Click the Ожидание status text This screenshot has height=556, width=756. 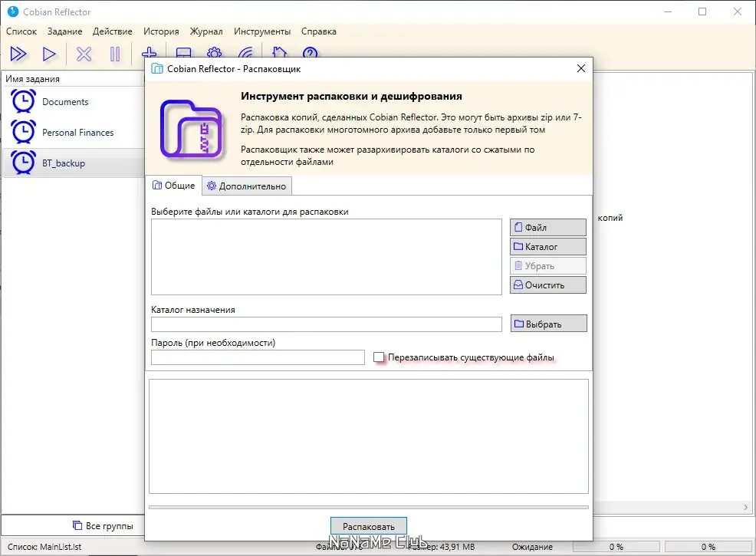pyautogui.click(x=532, y=547)
